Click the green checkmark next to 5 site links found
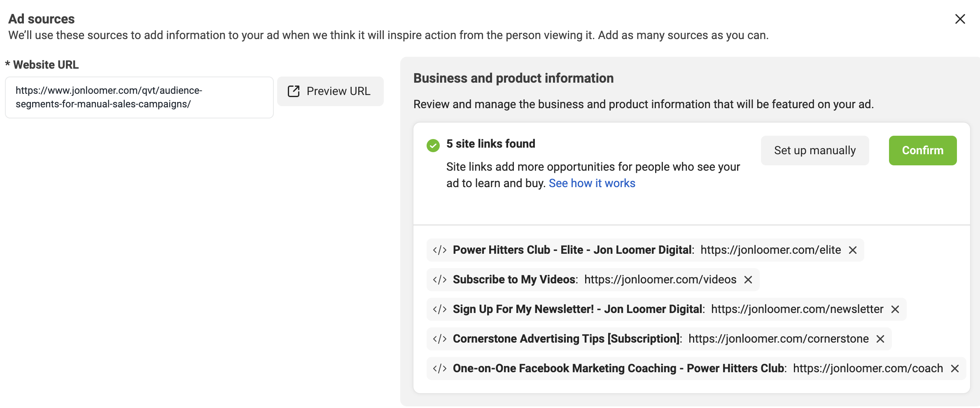The width and height of the screenshot is (980, 408). tap(433, 145)
